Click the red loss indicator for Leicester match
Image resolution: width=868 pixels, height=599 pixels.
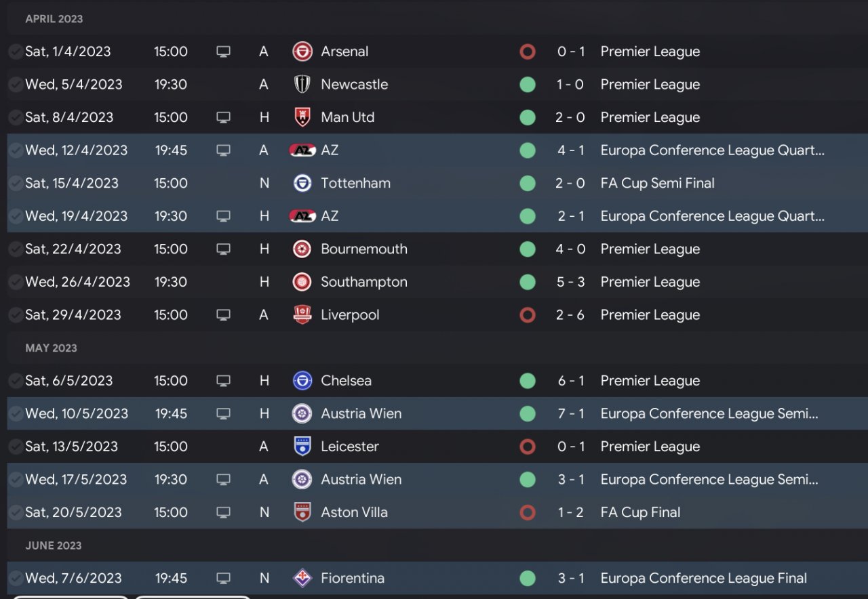[527, 447]
